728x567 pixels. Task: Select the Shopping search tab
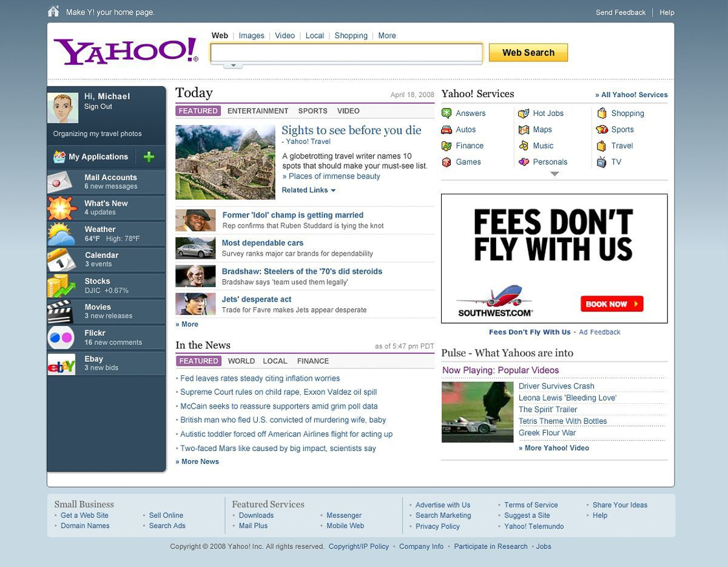click(351, 36)
